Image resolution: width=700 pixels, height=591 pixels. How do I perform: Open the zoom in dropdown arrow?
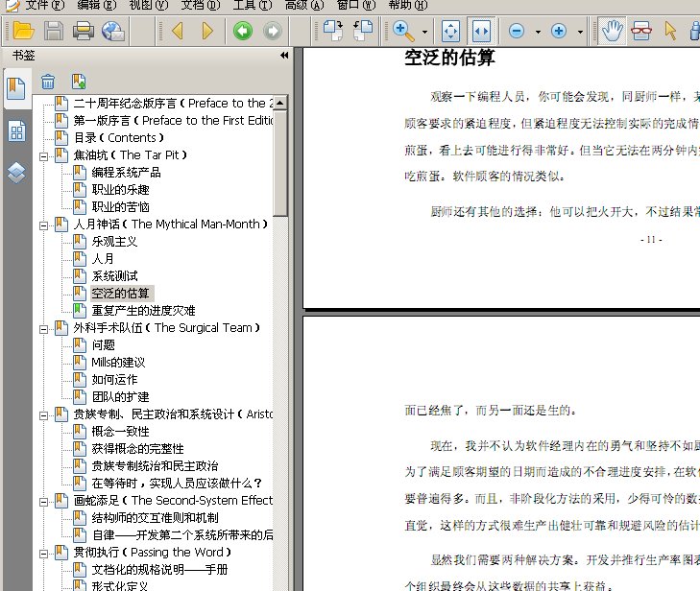click(580, 32)
